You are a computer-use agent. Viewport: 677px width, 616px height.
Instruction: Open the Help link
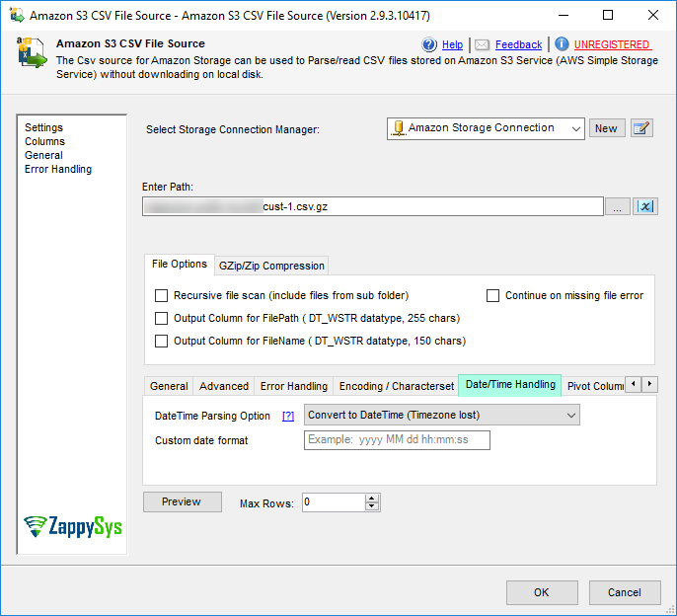point(452,45)
